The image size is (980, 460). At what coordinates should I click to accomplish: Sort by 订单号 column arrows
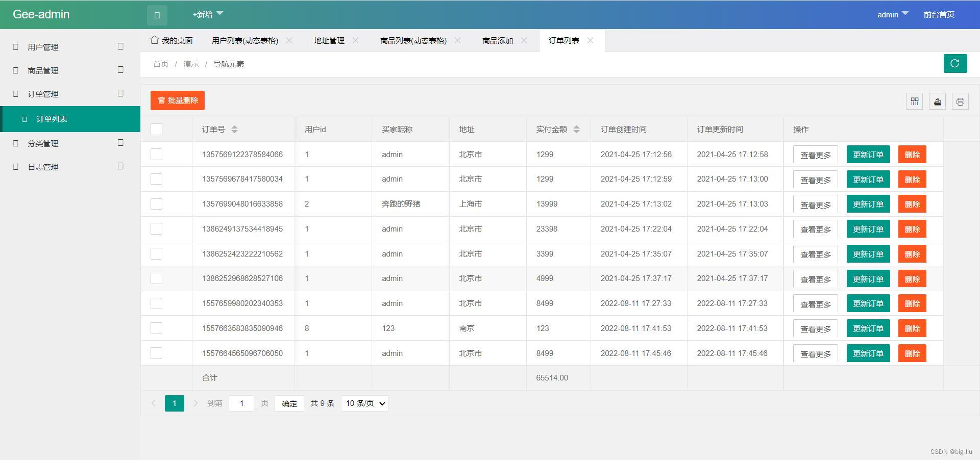click(234, 129)
